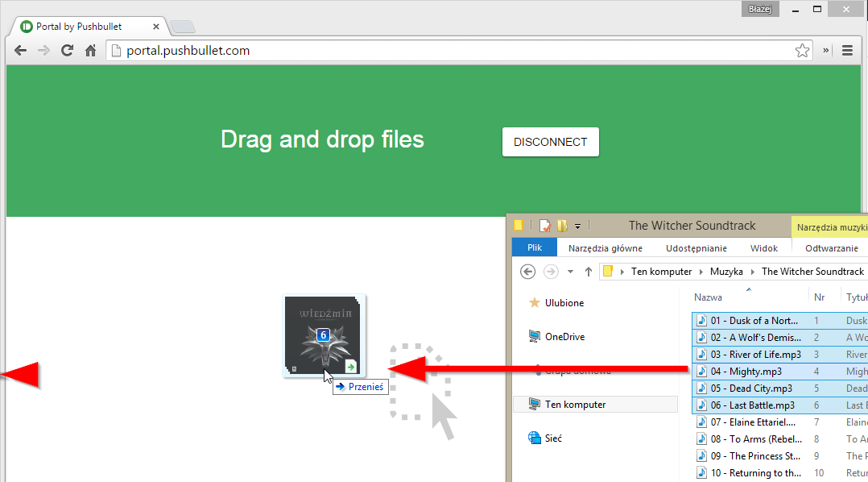Click OneDrive computer icon
The height and width of the screenshot is (482, 868).
pos(534,336)
